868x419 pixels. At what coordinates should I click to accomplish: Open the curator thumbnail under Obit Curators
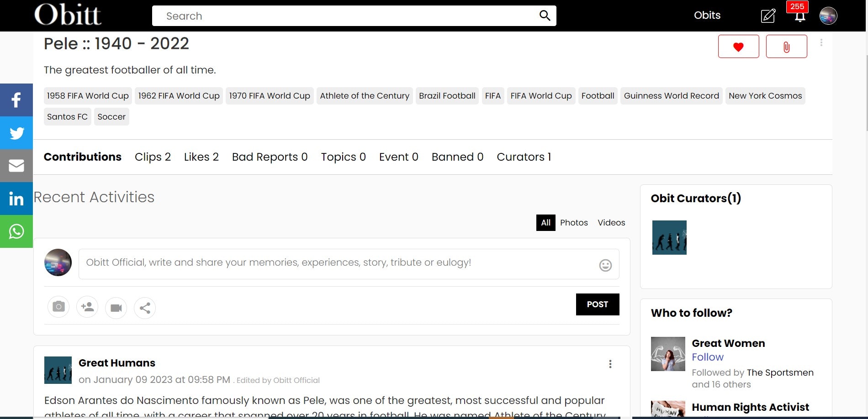pos(669,237)
